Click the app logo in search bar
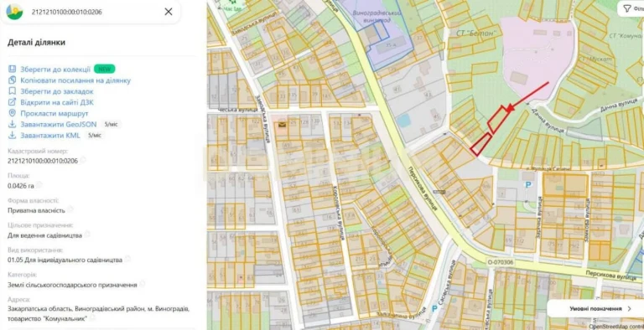This screenshot has width=644, height=330. pos(15,12)
